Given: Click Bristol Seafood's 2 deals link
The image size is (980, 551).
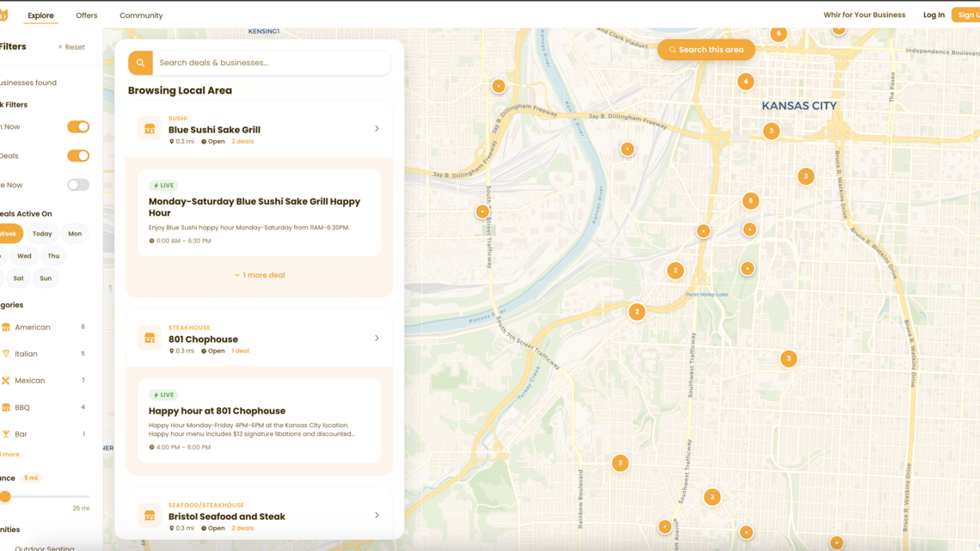Looking at the screenshot, I should click(x=242, y=529).
